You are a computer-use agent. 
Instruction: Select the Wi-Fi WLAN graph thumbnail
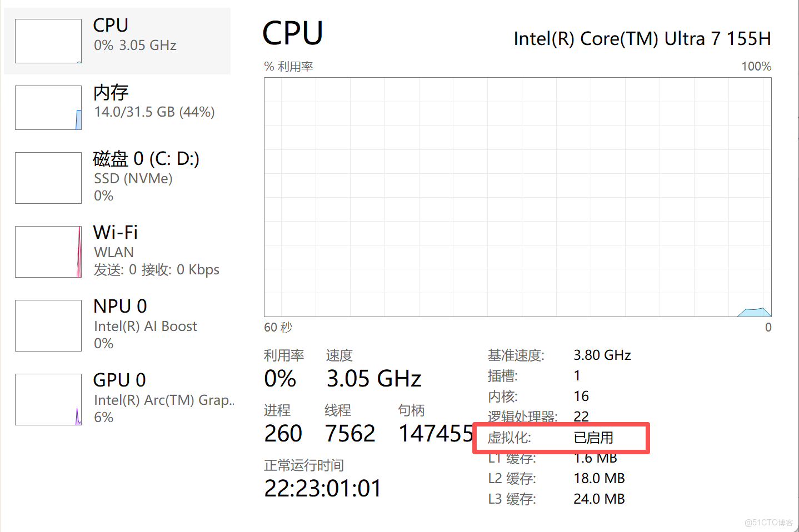(48, 252)
